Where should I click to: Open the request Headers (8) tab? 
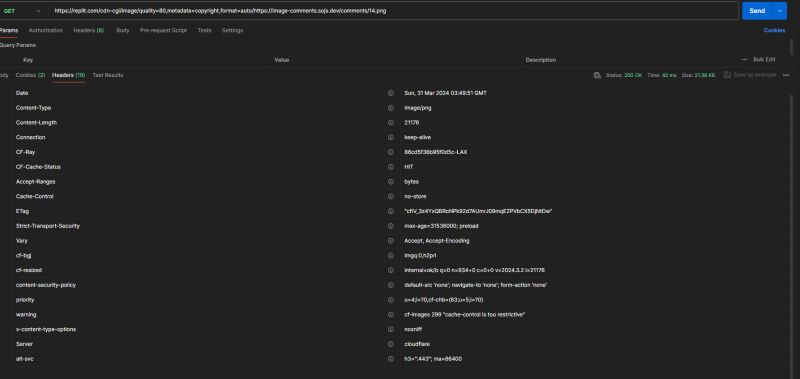pos(89,31)
